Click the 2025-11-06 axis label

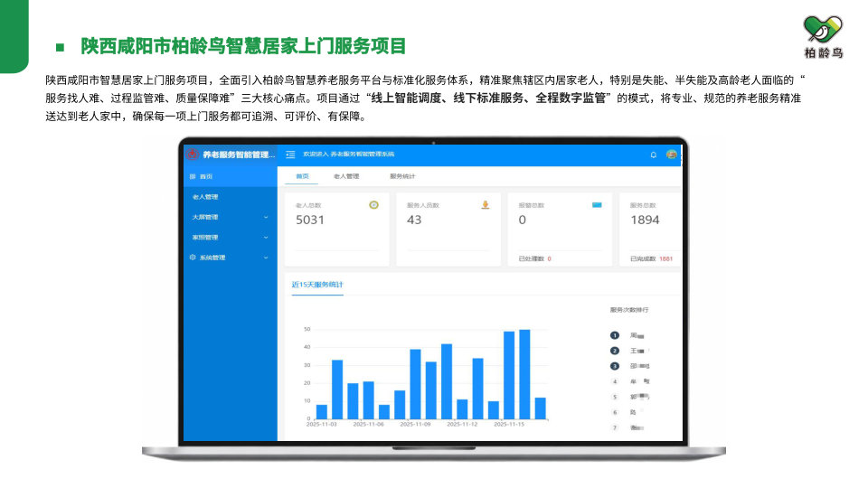pos(368,425)
